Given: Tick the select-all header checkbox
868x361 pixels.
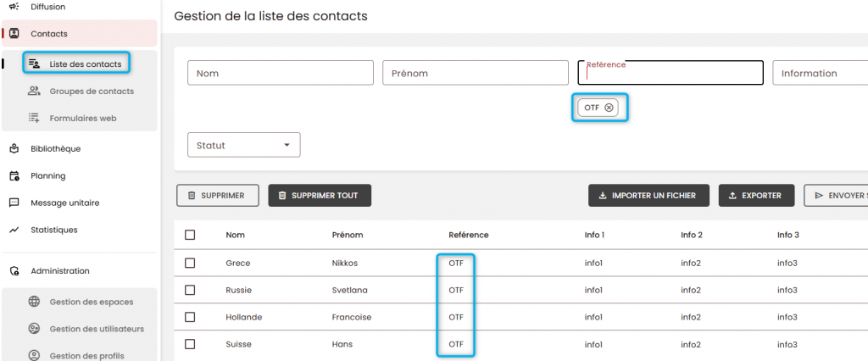Looking at the screenshot, I should [x=190, y=235].
